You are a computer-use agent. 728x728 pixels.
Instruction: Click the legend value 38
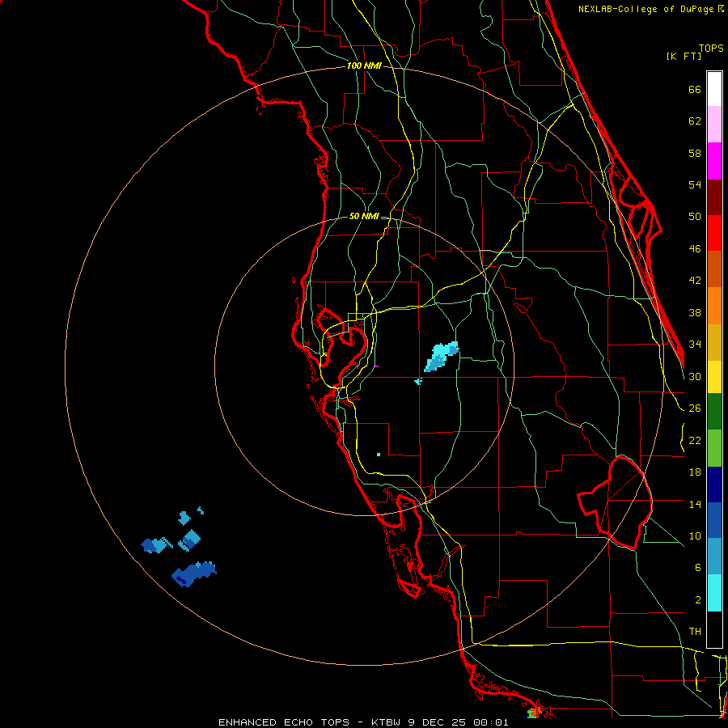695,313
